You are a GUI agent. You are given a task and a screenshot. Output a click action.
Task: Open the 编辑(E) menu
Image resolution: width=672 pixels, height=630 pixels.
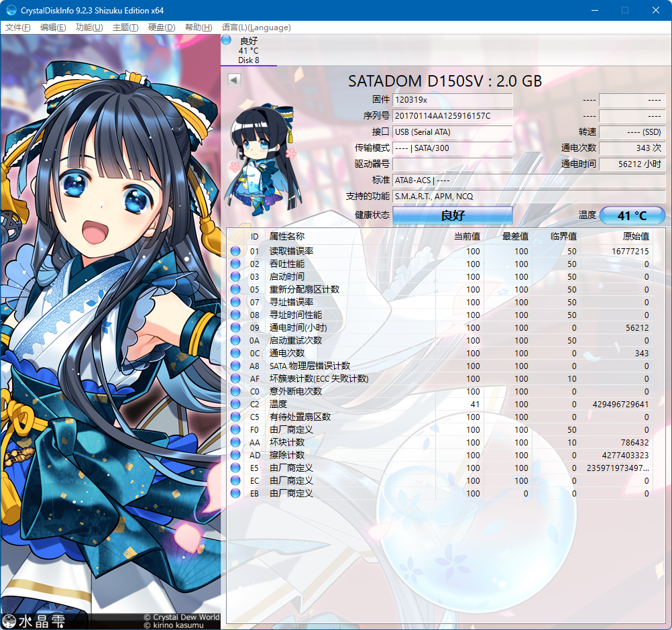(x=53, y=28)
